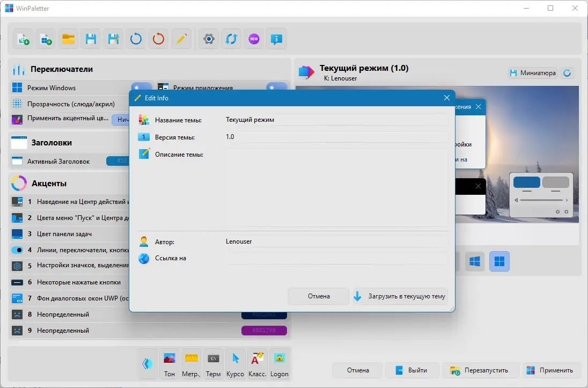Select accent row 5 Настройки значков, выделения
This screenshot has height=388, width=588.
[x=70, y=265]
